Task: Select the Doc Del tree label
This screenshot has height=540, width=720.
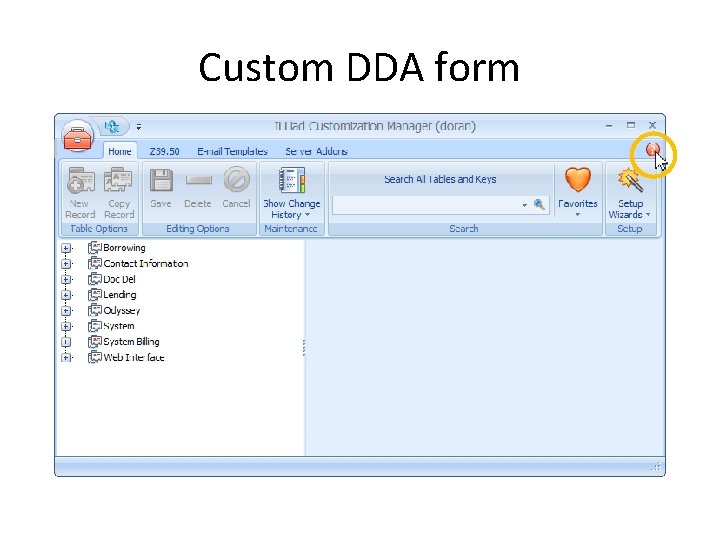Action: [119, 279]
